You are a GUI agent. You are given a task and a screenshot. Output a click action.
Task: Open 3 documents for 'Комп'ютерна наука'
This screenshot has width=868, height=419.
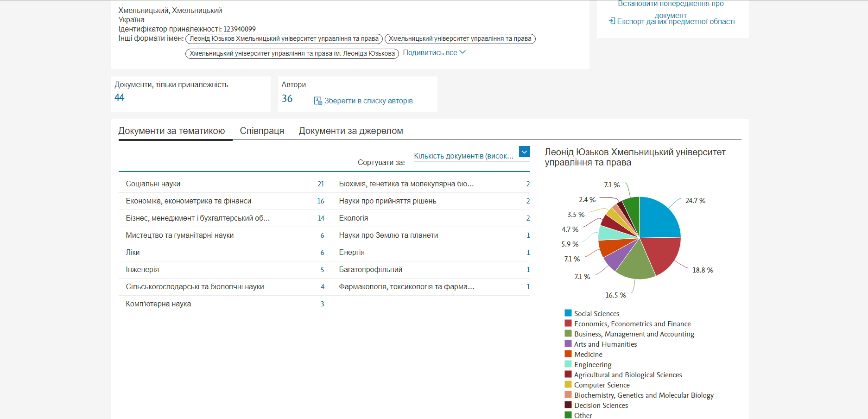(x=322, y=304)
